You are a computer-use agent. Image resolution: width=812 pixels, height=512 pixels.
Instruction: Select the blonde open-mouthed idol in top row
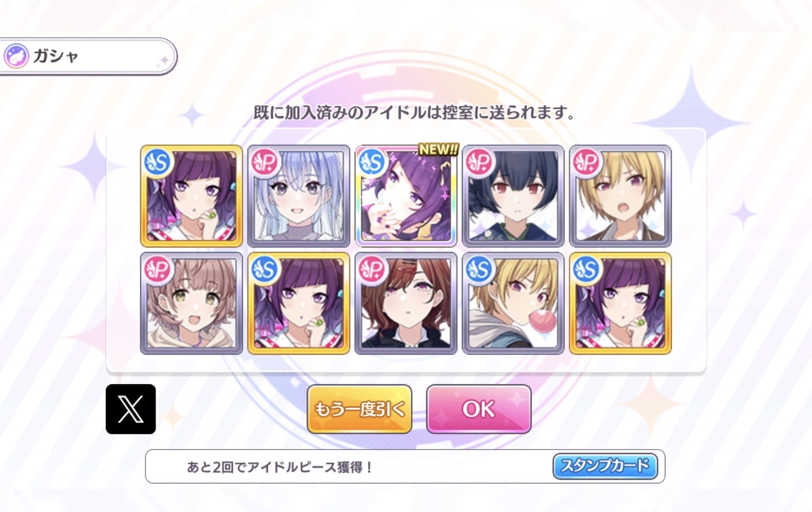tap(620, 196)
